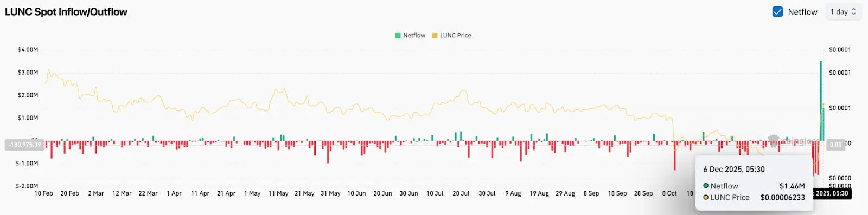Screen dimensions: 868x215
Task: Click the -180,975.39 crosshair value label
Action: [24, 145]
